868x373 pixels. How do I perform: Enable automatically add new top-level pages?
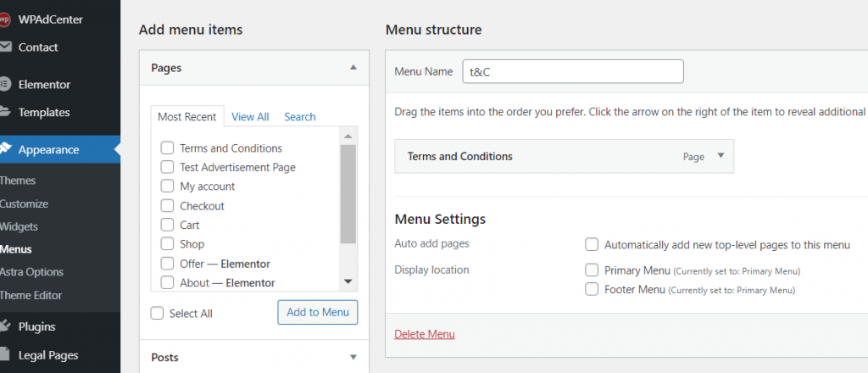(592, 245)
